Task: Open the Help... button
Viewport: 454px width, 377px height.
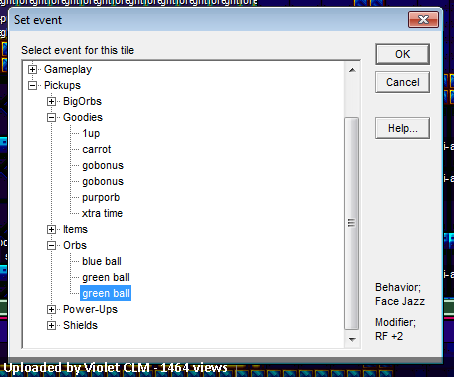Action: [x=402, y=128]
